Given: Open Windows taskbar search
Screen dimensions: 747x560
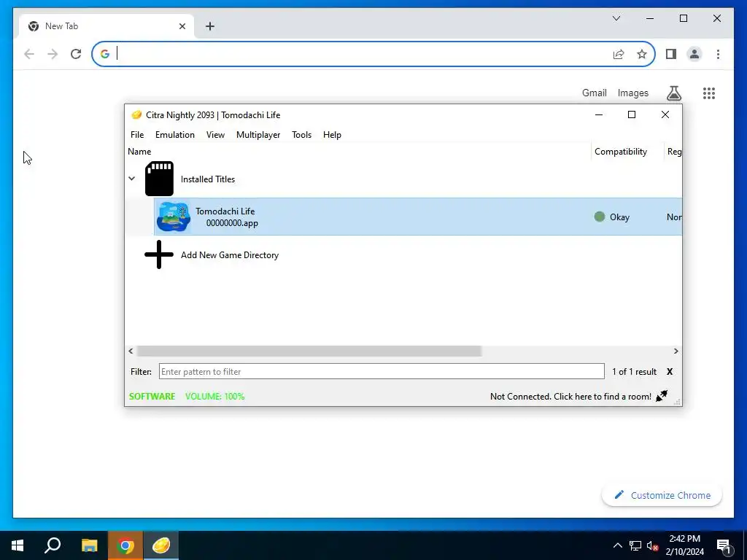Looking at the screenshot, I should 53,545.
